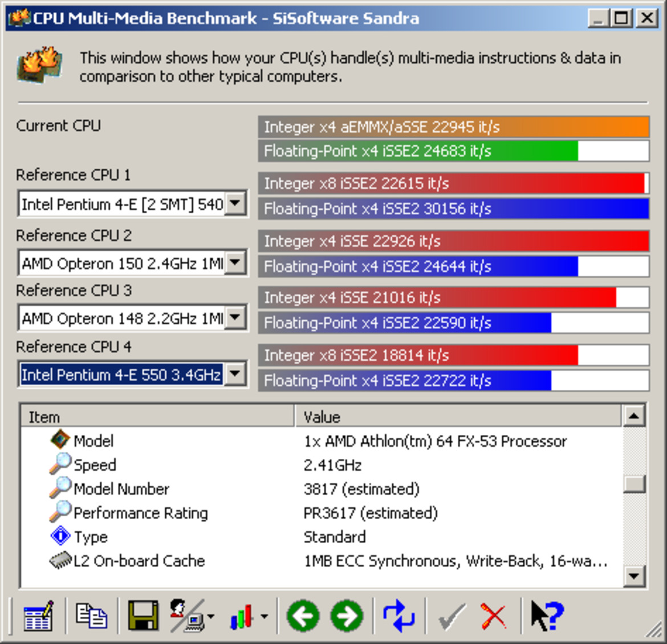Click the Model chip icon in list
667x644 pixels.
coord(60,439)
